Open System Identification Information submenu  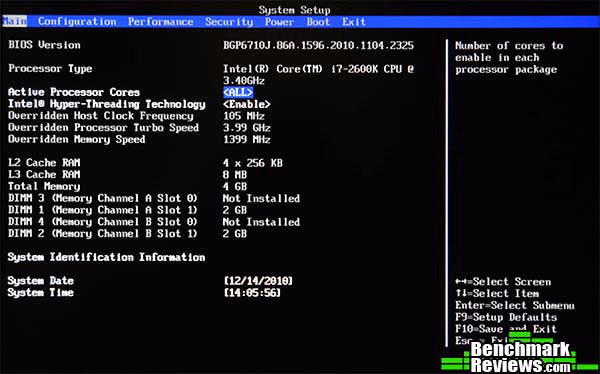tap(106, 257)
